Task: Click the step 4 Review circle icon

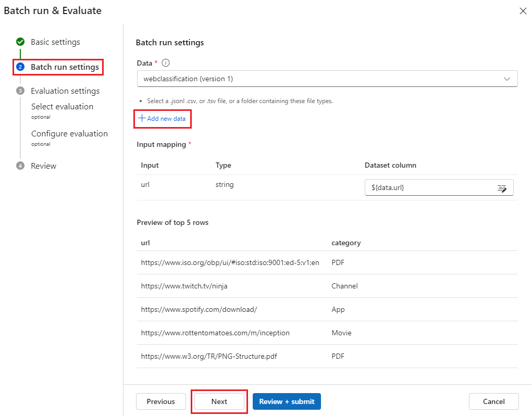Action: pos(20,166)
